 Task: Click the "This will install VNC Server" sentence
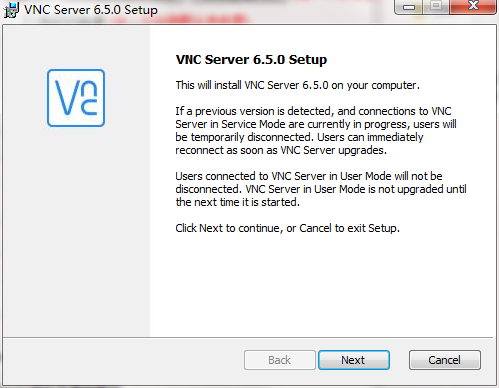tap(297, 85)
